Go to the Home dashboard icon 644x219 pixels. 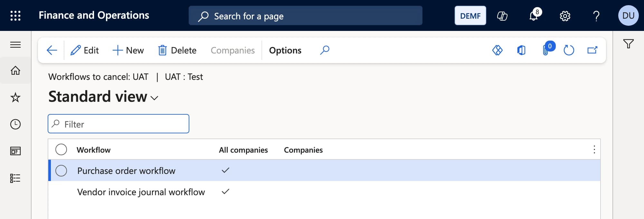pyautogui.click(x=15, y=70)
